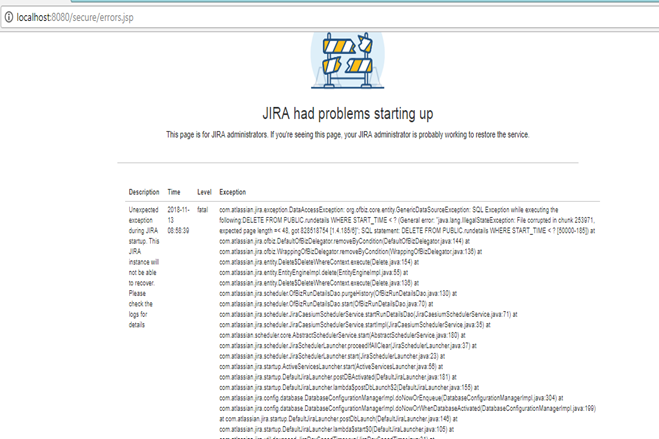The image size is (659, 439).
Task: Click the DatabaseConfigurationManagerImpl.doNowOrEnqueue line
Action: point(391,398)
